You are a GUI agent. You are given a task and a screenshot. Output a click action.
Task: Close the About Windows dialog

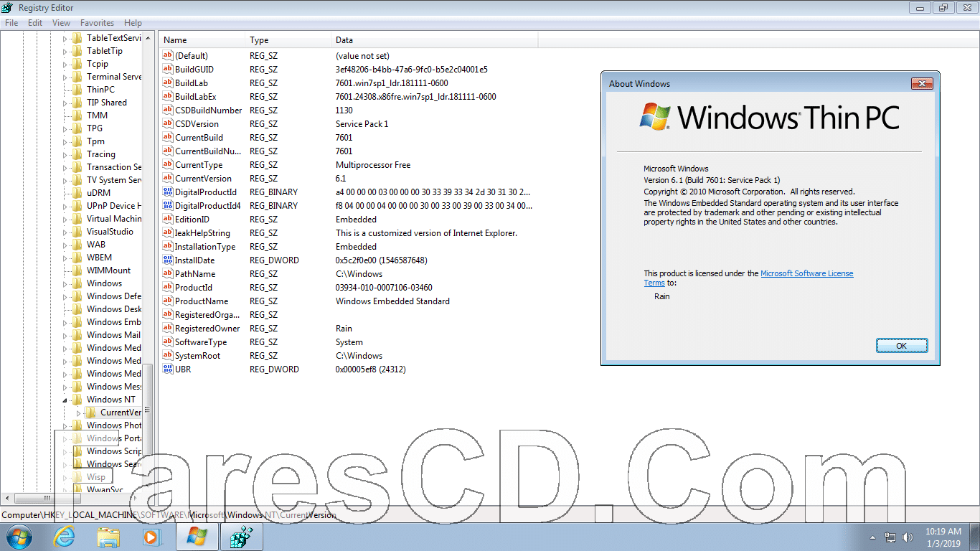point(923,84)
